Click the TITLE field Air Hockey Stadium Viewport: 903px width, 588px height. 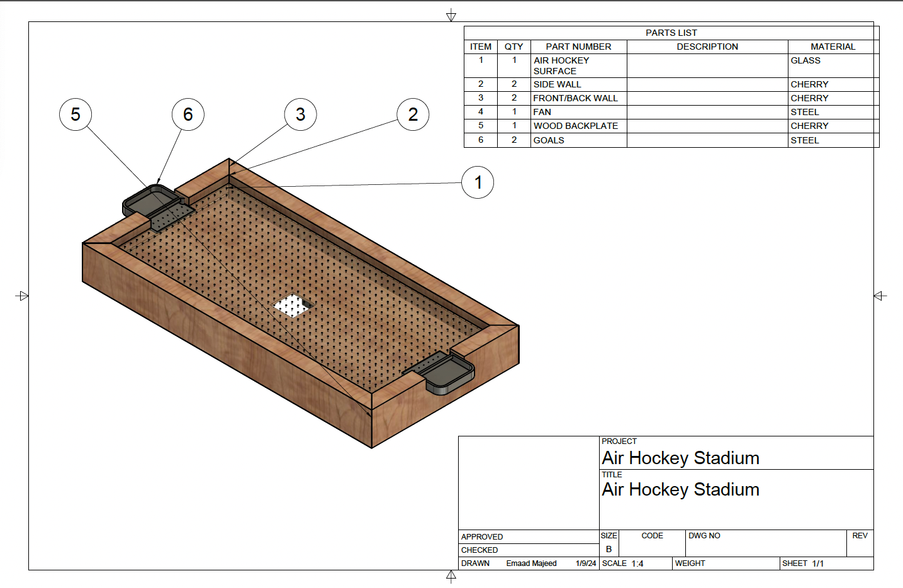tap(680, 489)
